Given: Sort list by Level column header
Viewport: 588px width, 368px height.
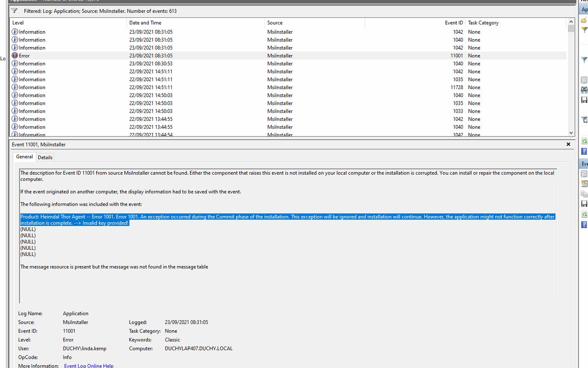Looking at the screenshot, I should [68, 23].
